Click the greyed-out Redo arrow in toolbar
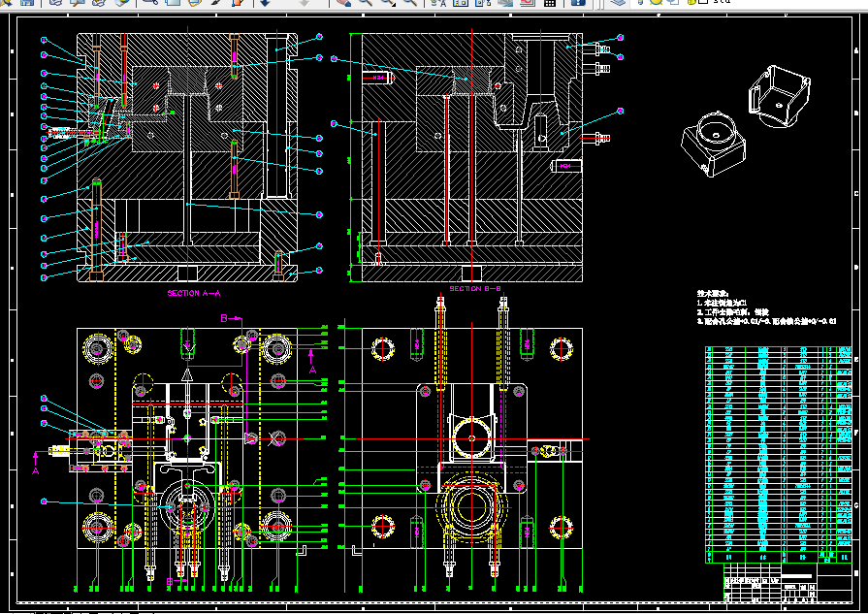 pos(304,2)
